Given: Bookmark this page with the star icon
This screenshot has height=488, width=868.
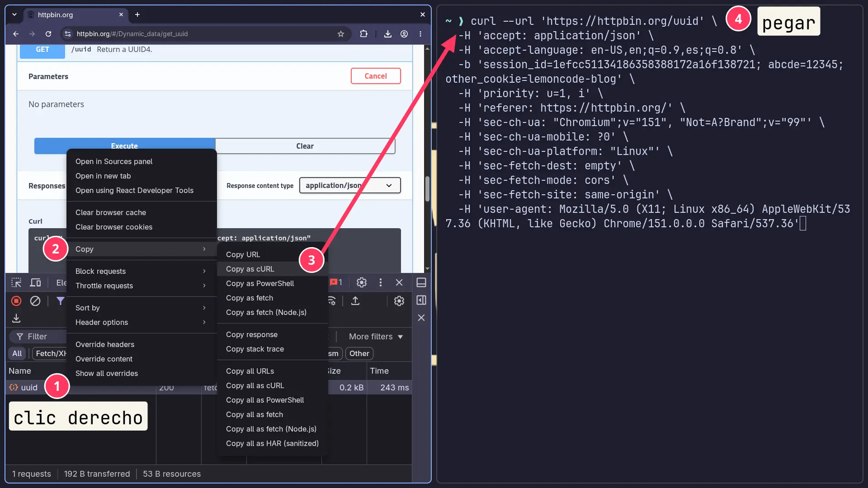Looking at the screenshot, I should coord(341,34).
